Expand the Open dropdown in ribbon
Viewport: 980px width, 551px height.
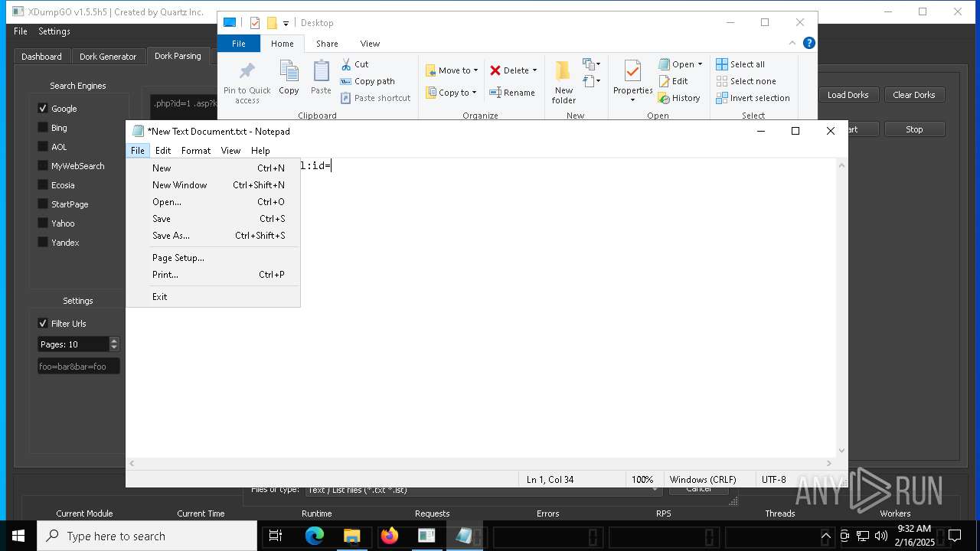point(700,64)
